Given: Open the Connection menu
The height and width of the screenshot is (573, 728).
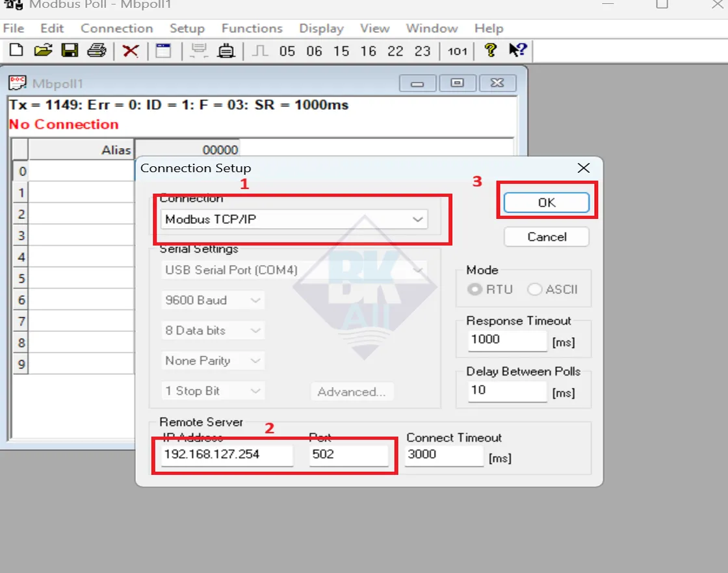Looking at the screenshot, I should [116, 29].
